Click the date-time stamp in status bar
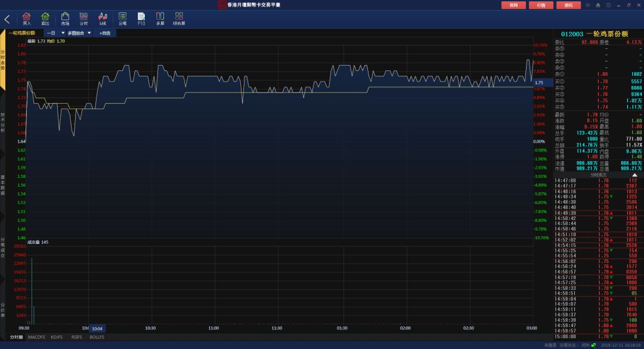This screenshot has height=349, width=644. [x=620, y=345]
